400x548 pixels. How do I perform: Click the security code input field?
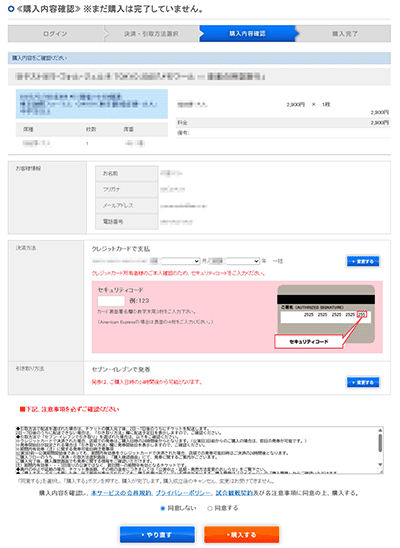pos(111,301)
